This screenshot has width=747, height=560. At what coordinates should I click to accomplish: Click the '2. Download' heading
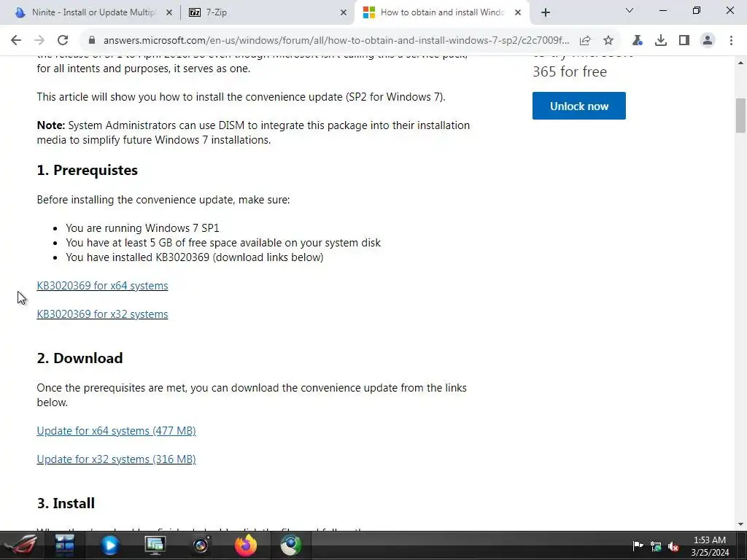(80, 358)
